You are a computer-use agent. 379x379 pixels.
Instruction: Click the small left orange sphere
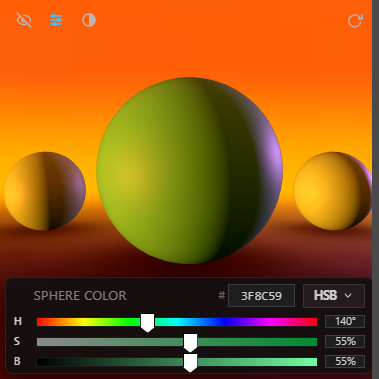point(45,191)
